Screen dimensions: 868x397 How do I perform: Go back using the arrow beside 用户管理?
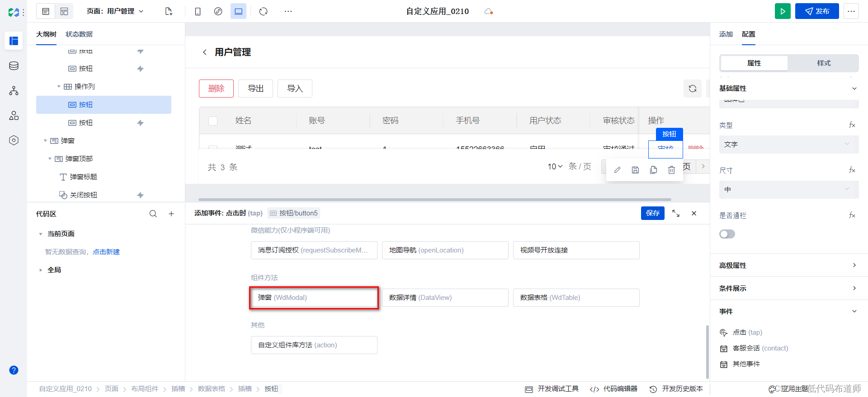(x=205, y=52)
